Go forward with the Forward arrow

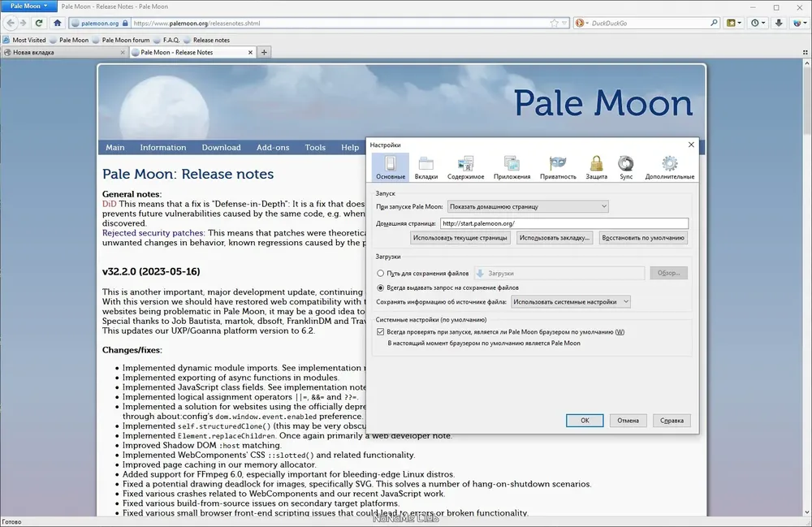pyautogui.click(x=24, y=23)
